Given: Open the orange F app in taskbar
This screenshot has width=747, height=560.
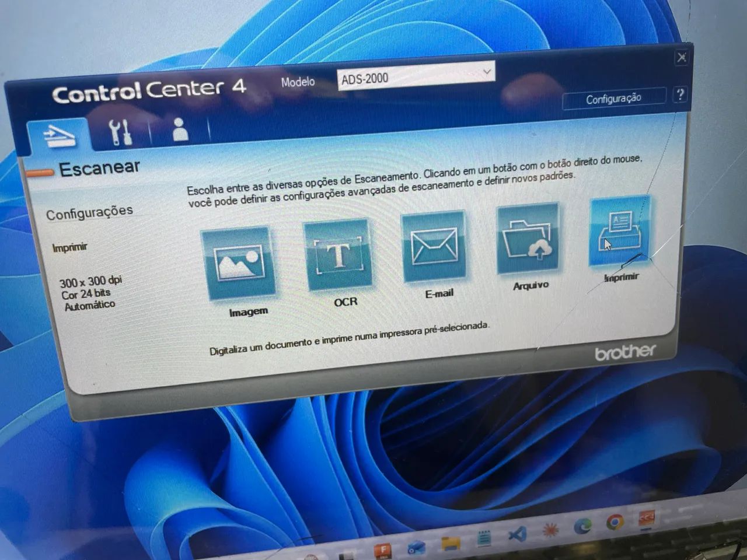Looking at the screenshot, I should pyautogui.click(x=383, y=550).
